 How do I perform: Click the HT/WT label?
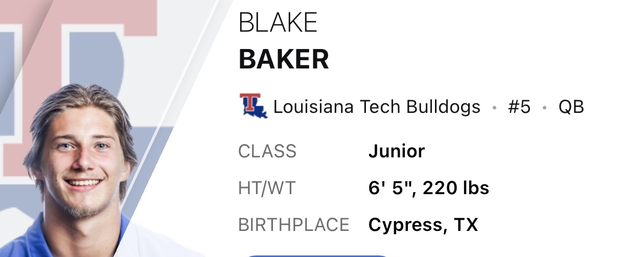267,188
